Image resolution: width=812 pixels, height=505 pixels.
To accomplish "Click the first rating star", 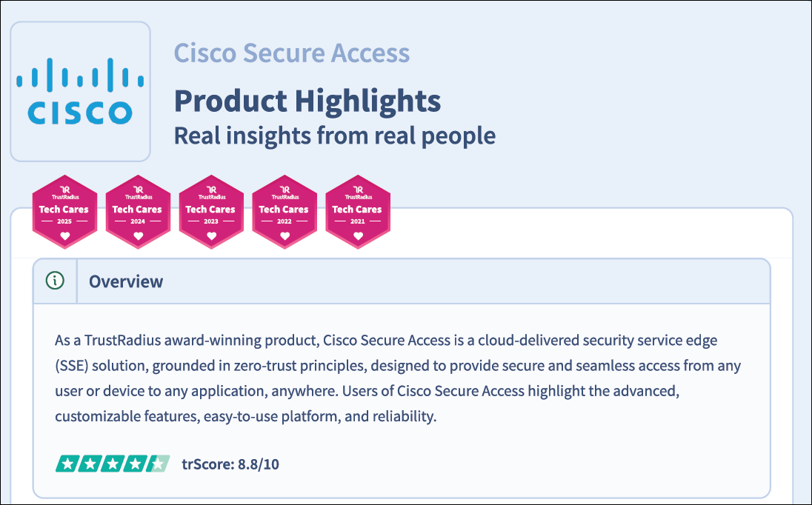I will pos(66,464).
